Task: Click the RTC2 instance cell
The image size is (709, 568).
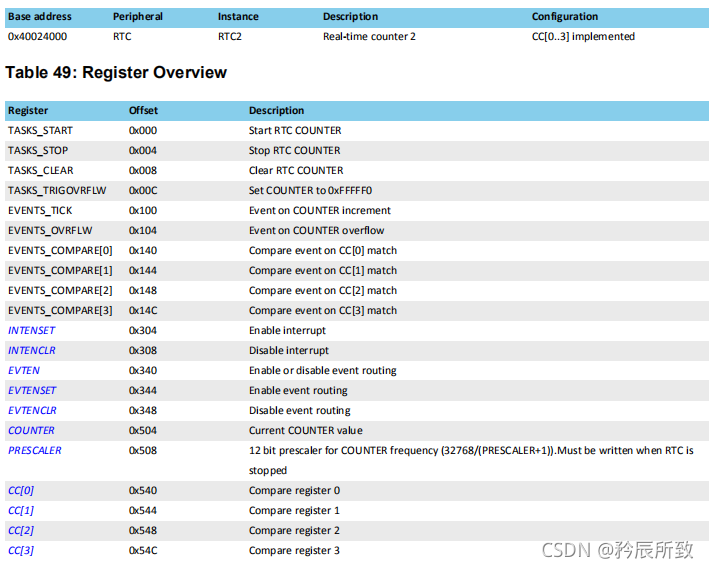Action: [x=230, y=37]
